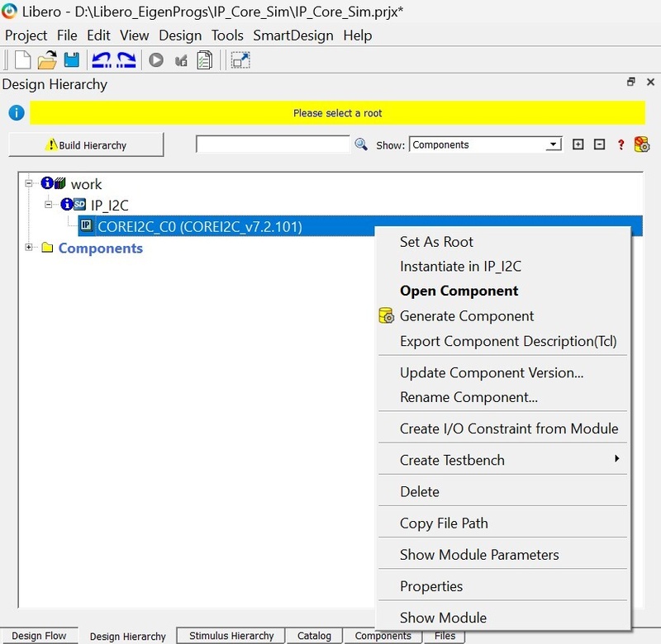Collapse all hierarchy nodes with minus box icon

pyautogui.click(x=599, y=144)
